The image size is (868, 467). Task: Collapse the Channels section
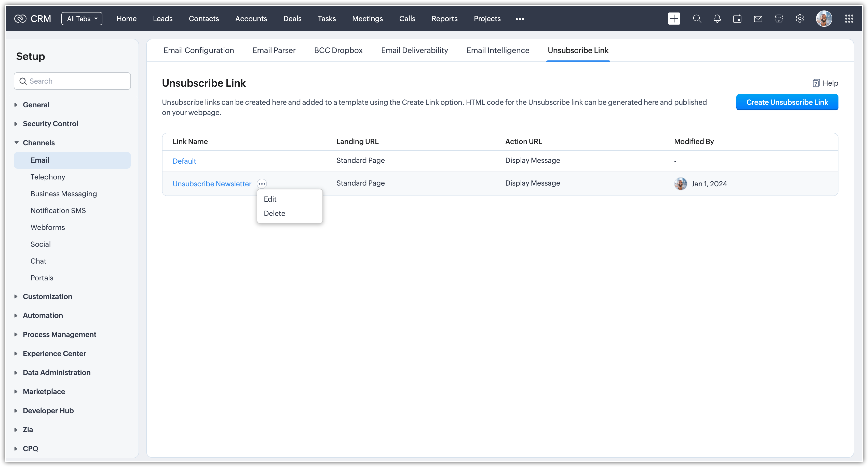click(38, 143)
